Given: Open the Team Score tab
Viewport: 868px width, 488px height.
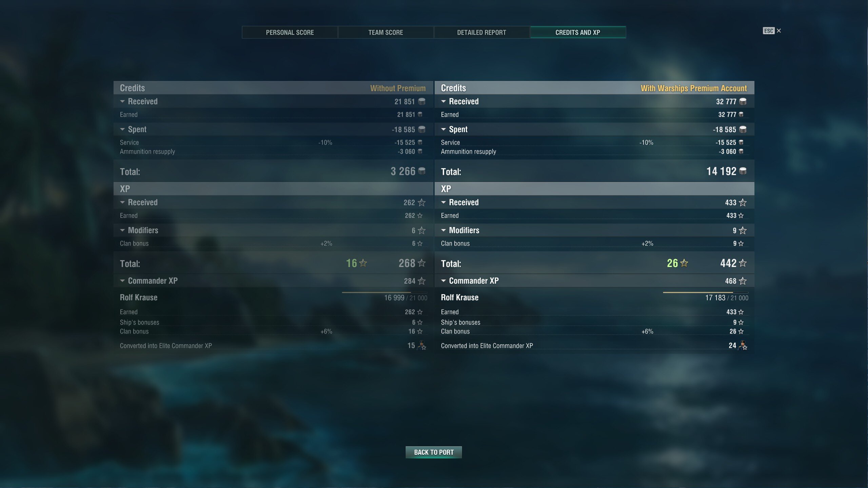Looking at the screenshot, I should click(386, 32).
